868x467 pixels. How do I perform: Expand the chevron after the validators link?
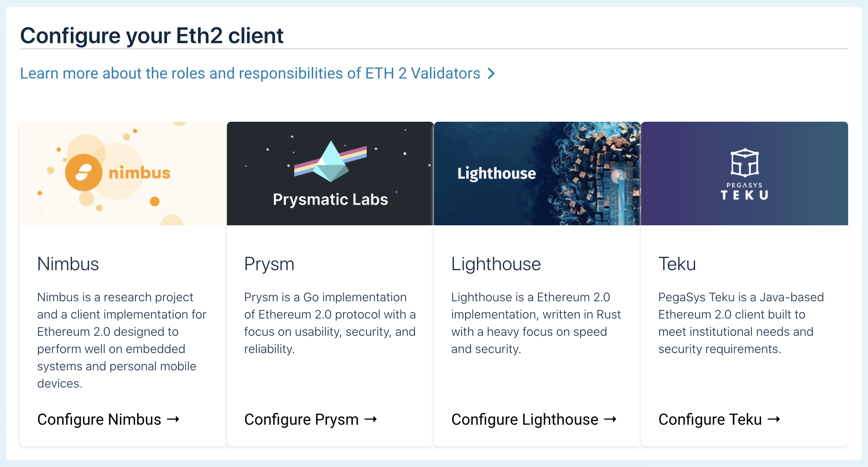click(491, 73)
